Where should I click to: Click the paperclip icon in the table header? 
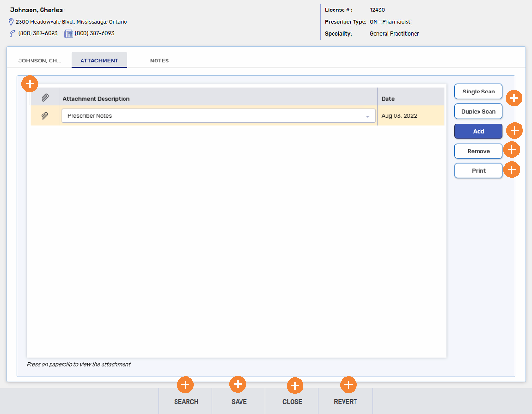[x=44, y=98]
